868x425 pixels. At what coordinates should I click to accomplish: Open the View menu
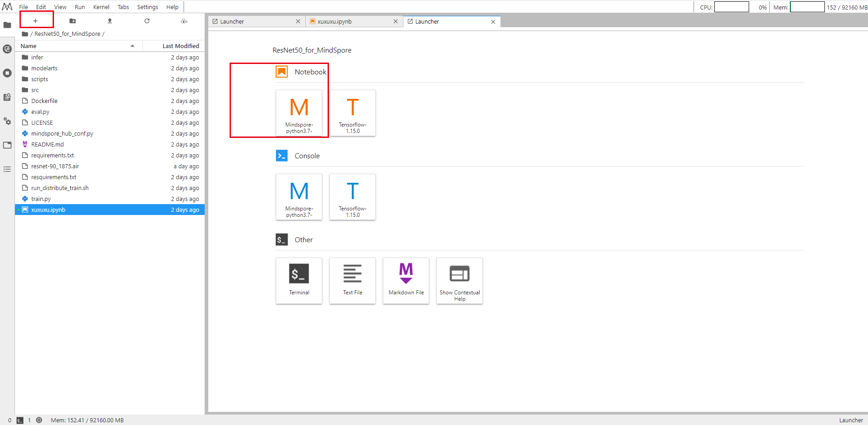coord(60,7)
